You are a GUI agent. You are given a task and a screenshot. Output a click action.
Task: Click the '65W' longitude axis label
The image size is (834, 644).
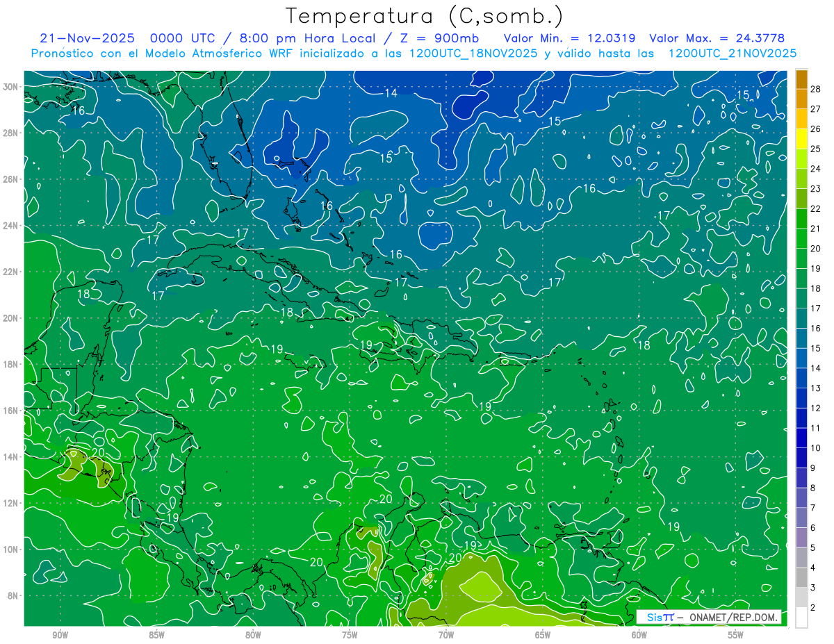point(543,635)
